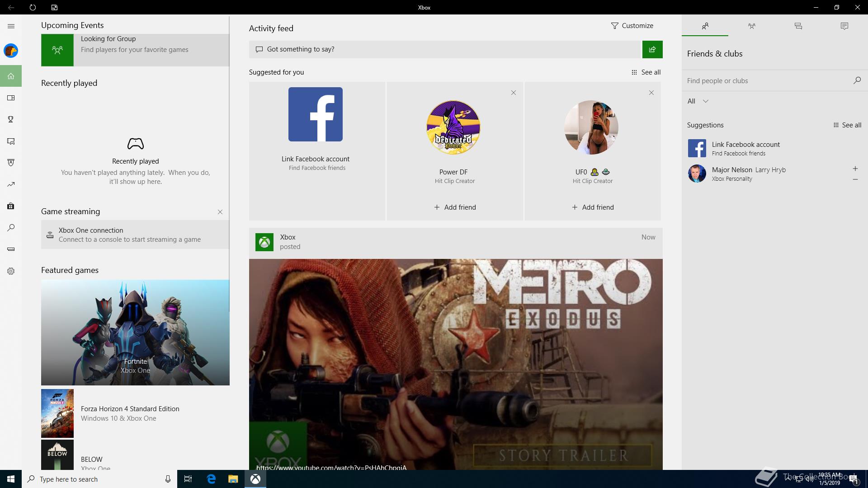Image resolution: width=868 pixels, height=488 pixels.
Task: Open Trending arrow icon in the sidebar
Action: coord(11,184)
